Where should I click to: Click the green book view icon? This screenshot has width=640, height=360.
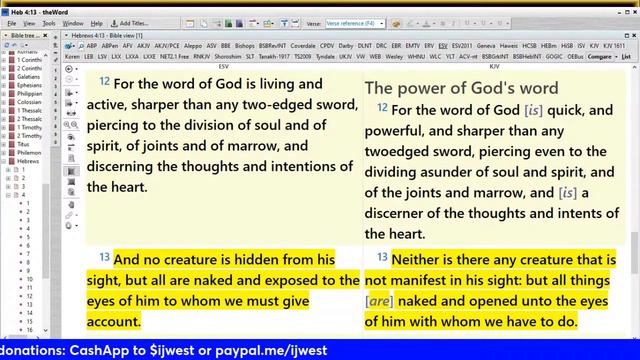point(229,24)
